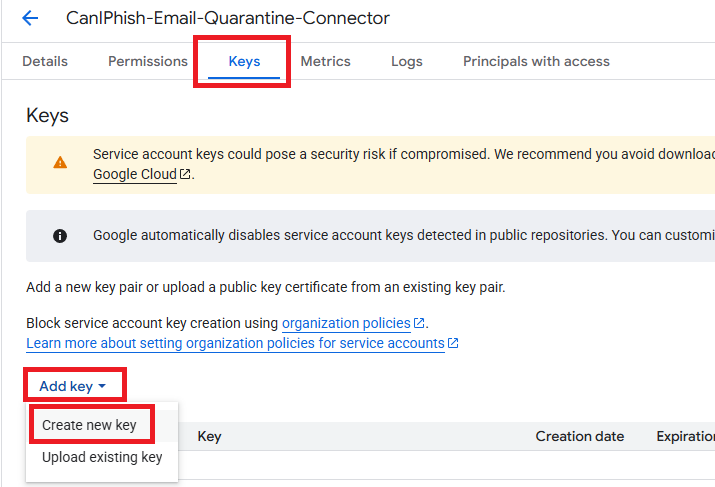Select the Keys tab
The image size is (715, 487).
coord(244,61)
